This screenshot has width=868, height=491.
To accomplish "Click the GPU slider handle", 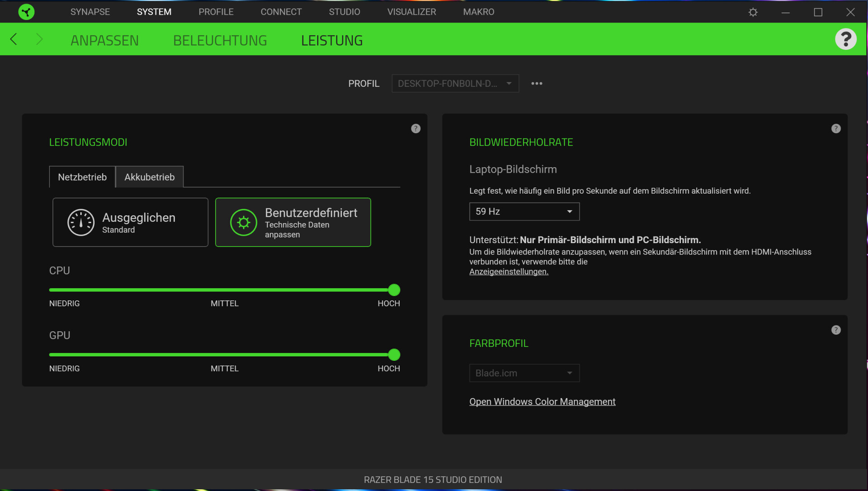I will pos(394,355).
